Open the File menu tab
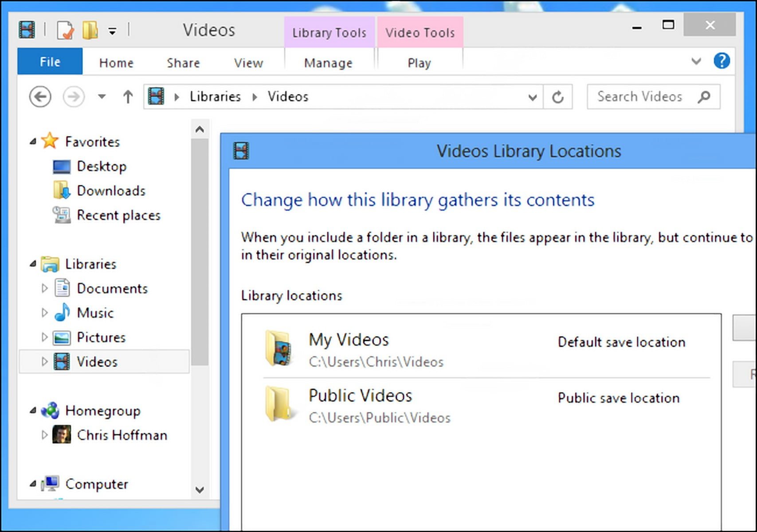 tap(50, 62)
